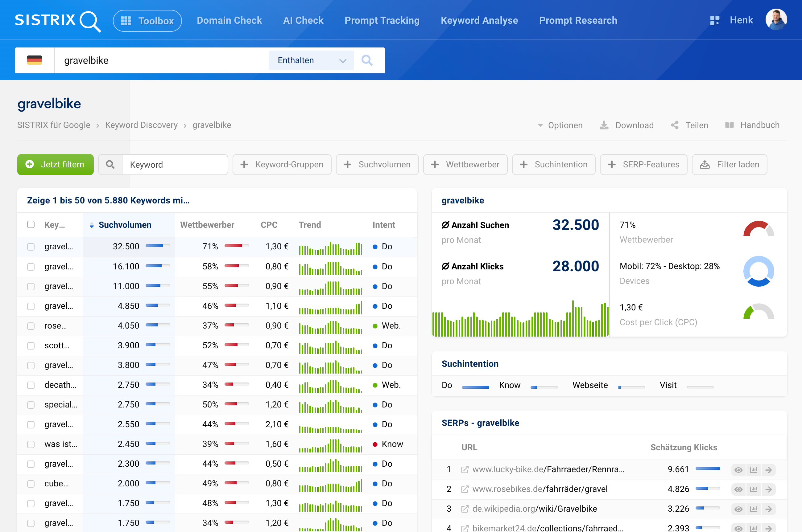
Task: Click arrow icon for lucky-bike.de result
Action: [768, 470]
